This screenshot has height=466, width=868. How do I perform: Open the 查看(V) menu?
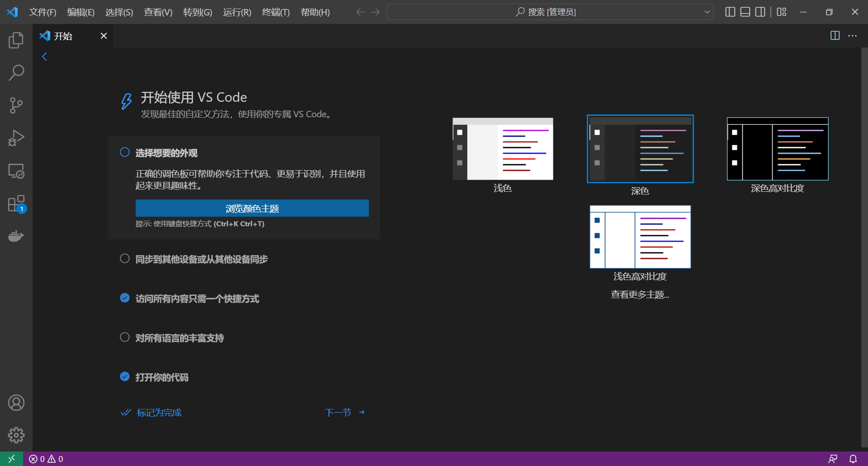[158, 12]
